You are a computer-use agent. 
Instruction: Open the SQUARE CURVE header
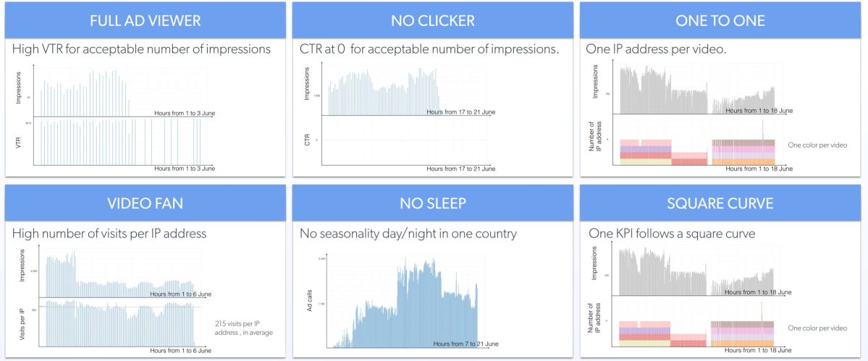[x=720, y=203]
